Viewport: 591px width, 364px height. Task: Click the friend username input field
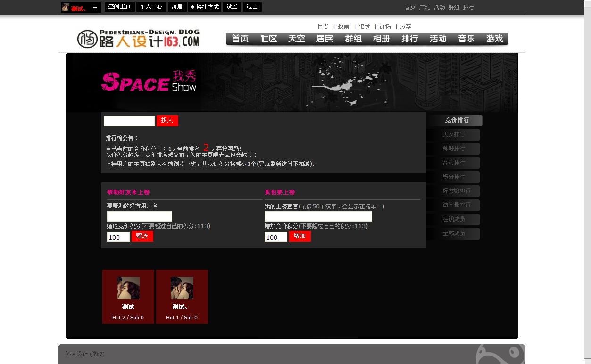(x=140, y=216)
